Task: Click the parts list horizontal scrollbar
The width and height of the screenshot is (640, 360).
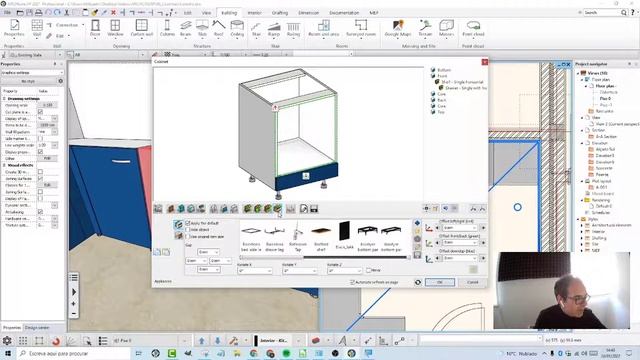Action: point(324,257)
